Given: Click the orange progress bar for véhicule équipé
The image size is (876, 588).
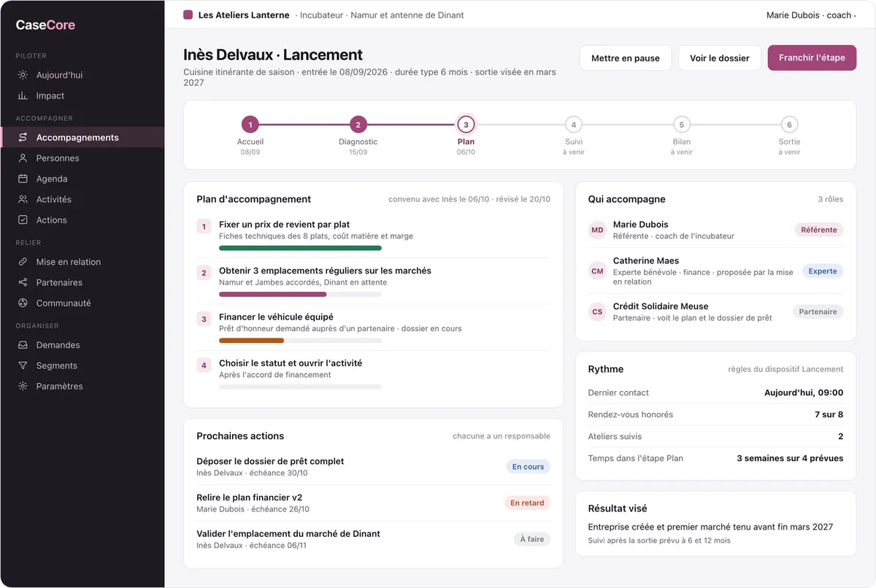Looking at the screenshot, I should (251, 341).
